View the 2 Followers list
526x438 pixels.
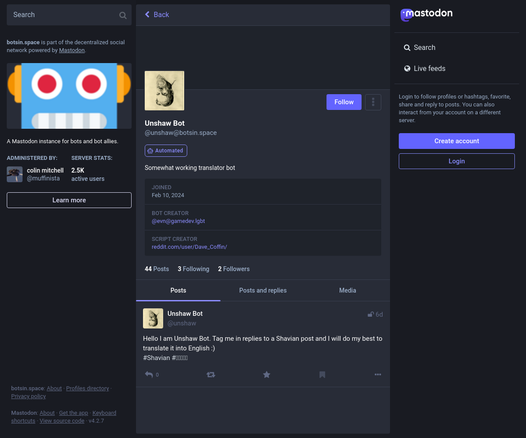point(234,269)
